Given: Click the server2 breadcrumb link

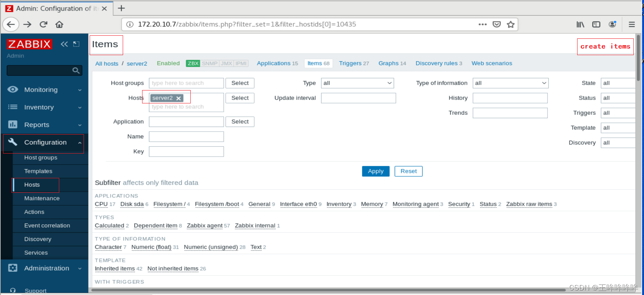Looking at the screenshot, I should (x=137, y=63).
